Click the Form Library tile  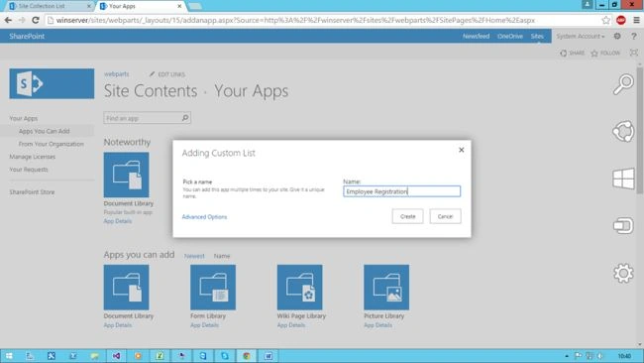[213, 287]
